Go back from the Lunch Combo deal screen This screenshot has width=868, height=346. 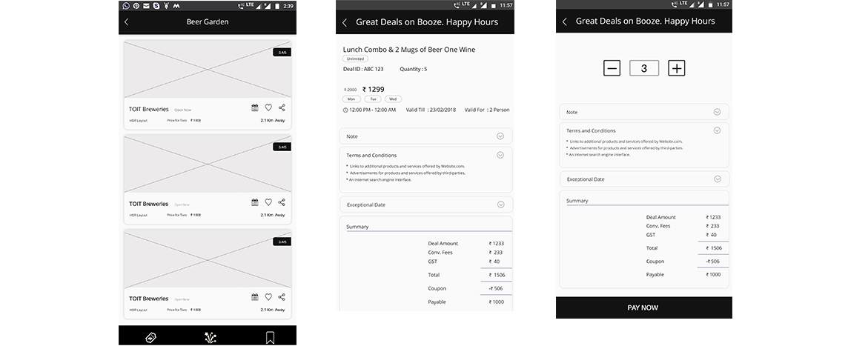click(x=344, y=22)
